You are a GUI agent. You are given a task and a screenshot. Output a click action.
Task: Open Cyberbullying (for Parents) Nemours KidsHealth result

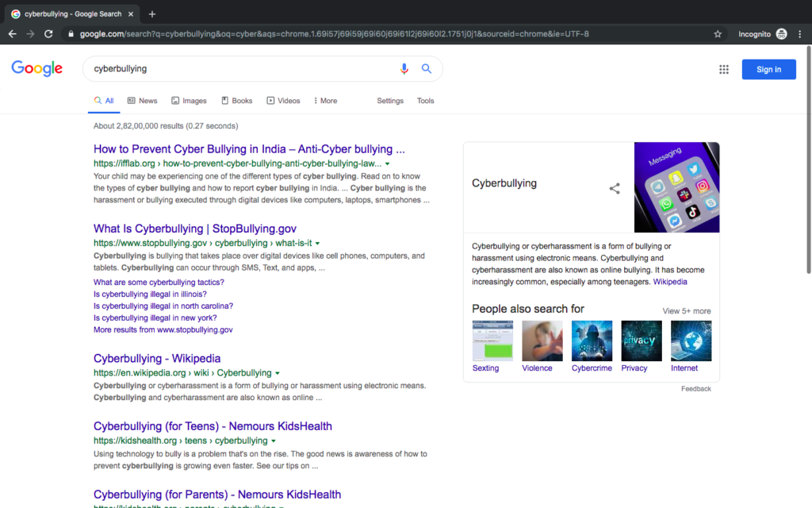pyautogui.click(x=217, y=495)
